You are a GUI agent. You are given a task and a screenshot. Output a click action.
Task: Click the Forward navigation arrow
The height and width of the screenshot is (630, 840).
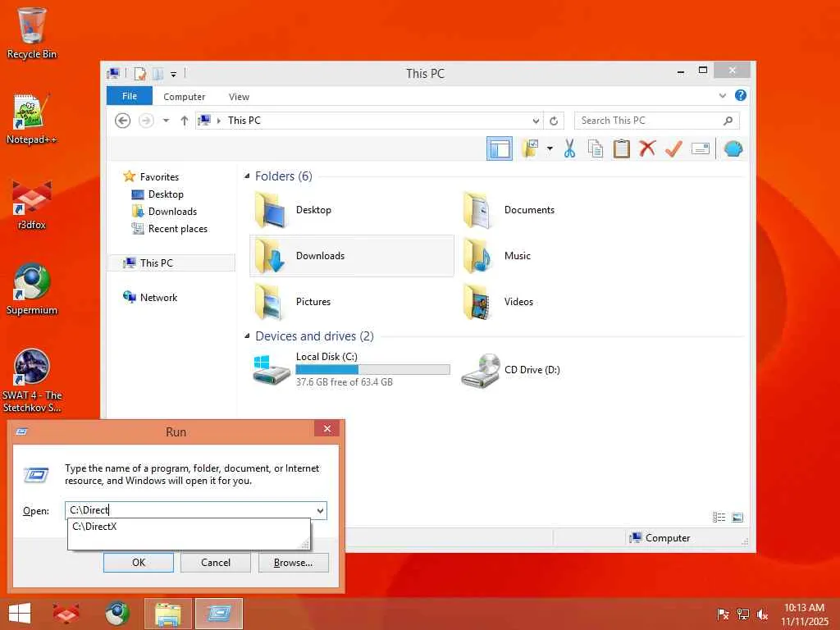[x=146, y=121]
